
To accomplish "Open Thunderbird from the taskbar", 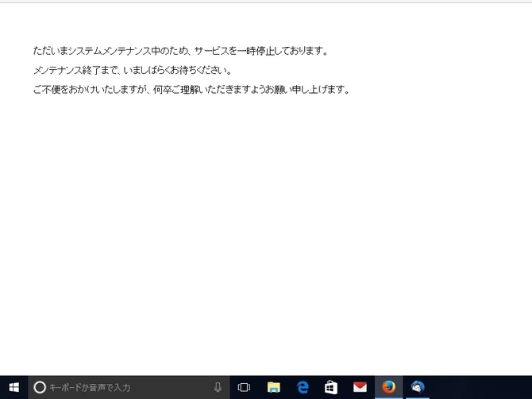I will tap(418, 387).
